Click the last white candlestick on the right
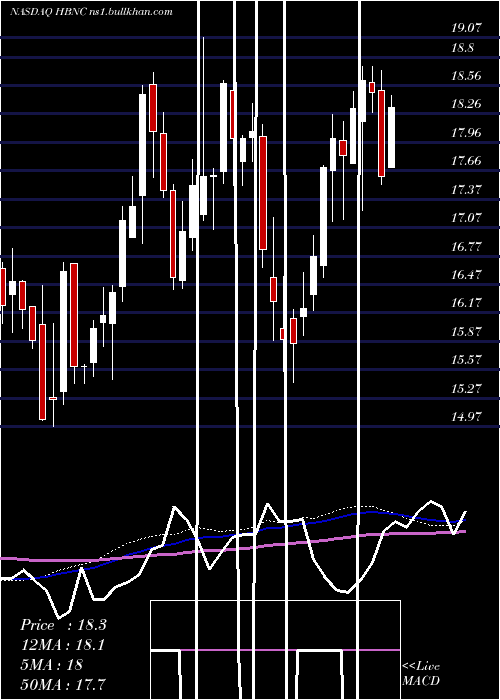The image size is (500, 700). click(391, 138)
